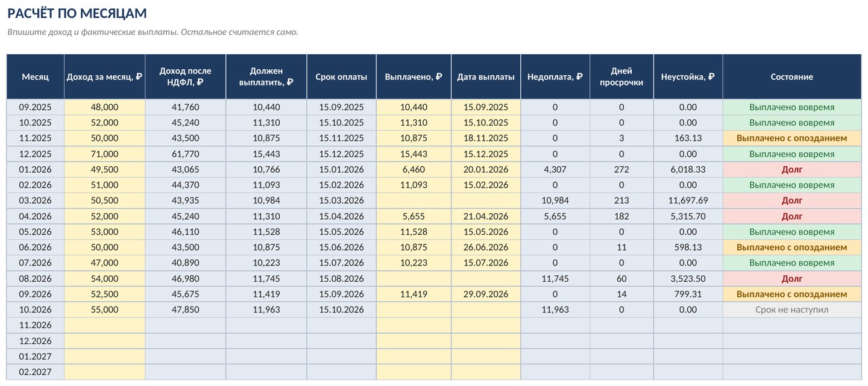Click the 'Неустойка, ₽' column header
The width and height of the screenshot is (868, 386).
pyautogui.click(x=688, y=77)
